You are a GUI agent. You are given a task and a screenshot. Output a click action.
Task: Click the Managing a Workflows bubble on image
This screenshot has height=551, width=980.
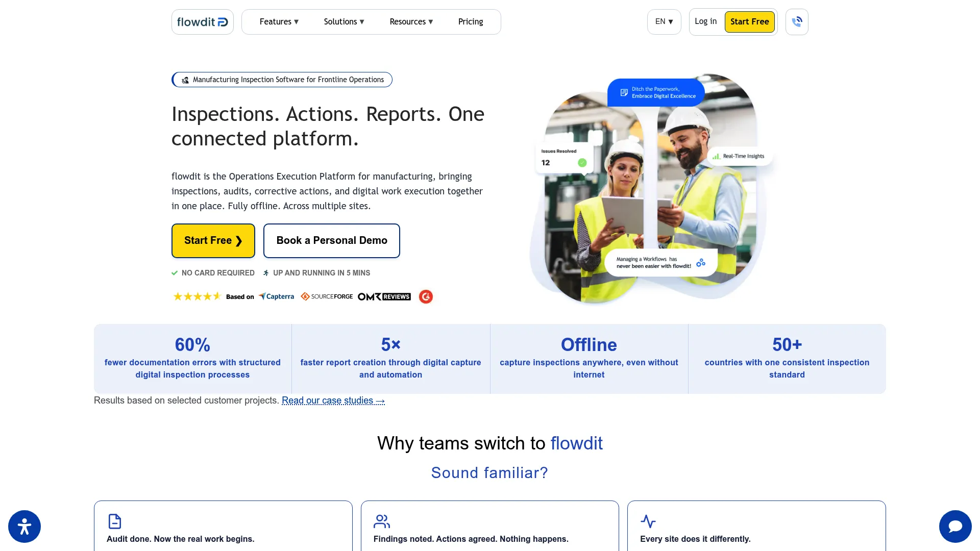point(661,262)
